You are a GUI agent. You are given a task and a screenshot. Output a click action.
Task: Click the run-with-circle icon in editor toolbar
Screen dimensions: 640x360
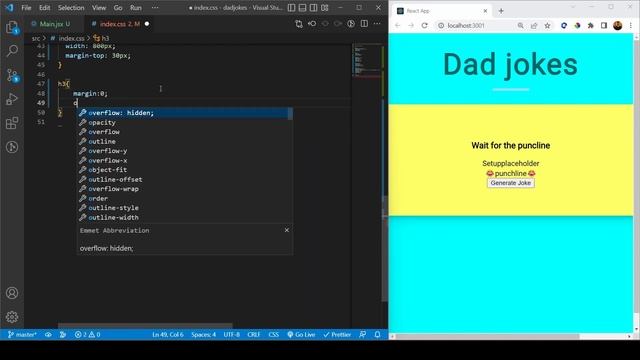(351, 24)
